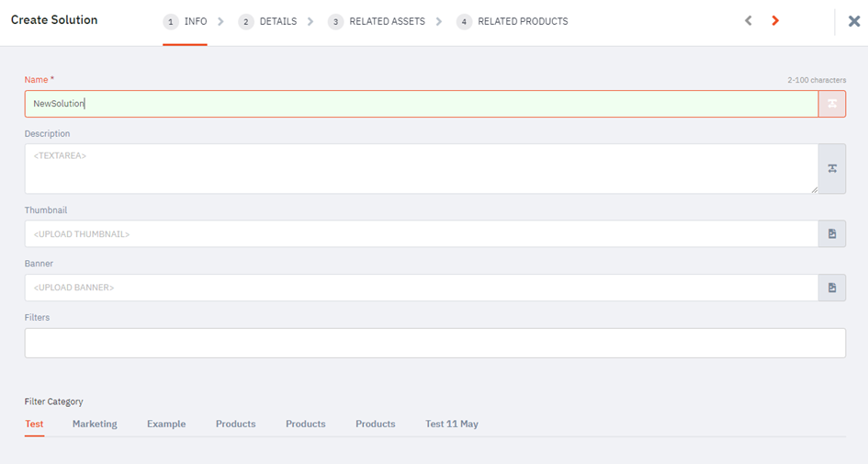Image resolution: width=868 pixels, height=464 pixels.
Task: Click into the Name input field
Action: click(422, 104)
